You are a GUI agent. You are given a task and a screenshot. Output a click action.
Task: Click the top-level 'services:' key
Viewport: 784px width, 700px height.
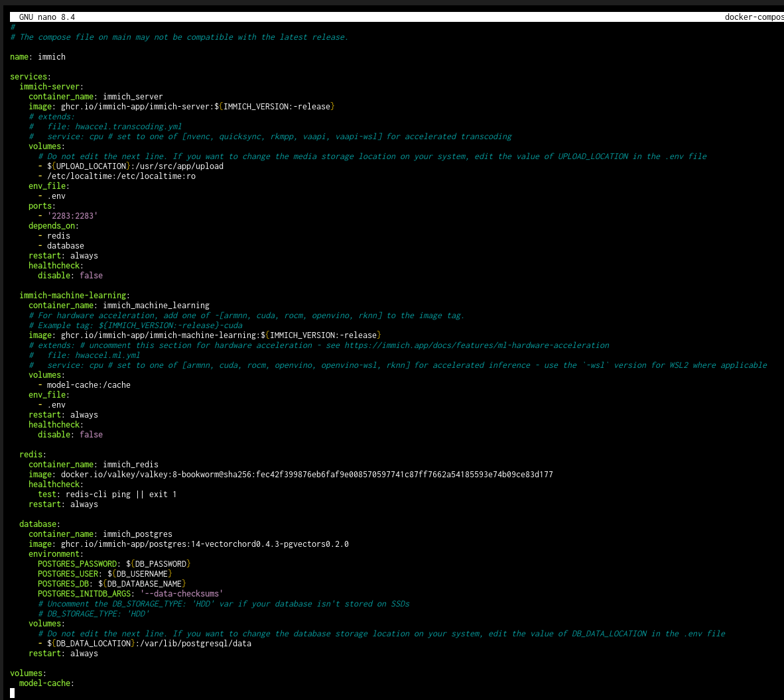click(x=31, y=76)
